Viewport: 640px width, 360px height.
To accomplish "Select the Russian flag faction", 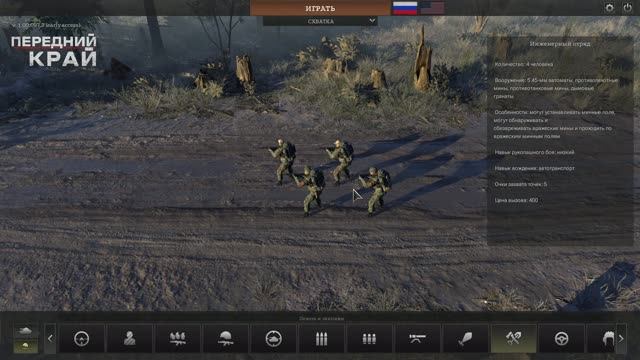I will [404, 8].
